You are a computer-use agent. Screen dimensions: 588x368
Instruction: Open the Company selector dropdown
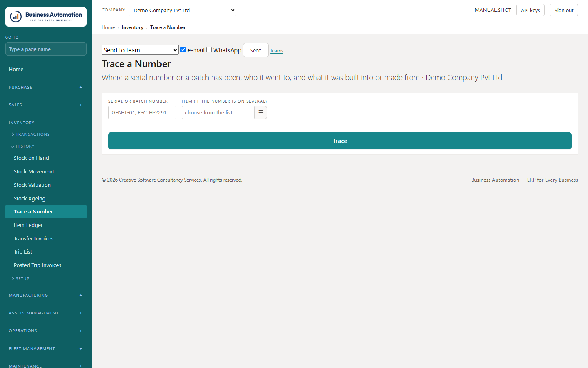click(183, 10)
